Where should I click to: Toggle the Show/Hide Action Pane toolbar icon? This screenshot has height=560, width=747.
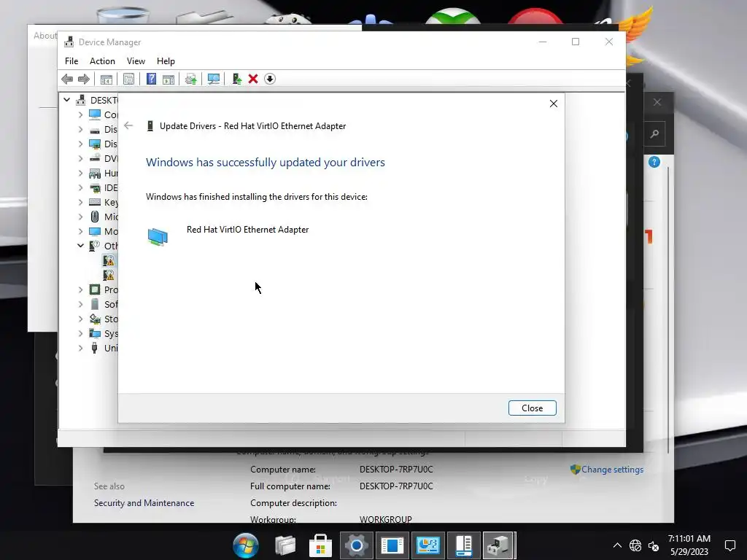click(169, 79)
